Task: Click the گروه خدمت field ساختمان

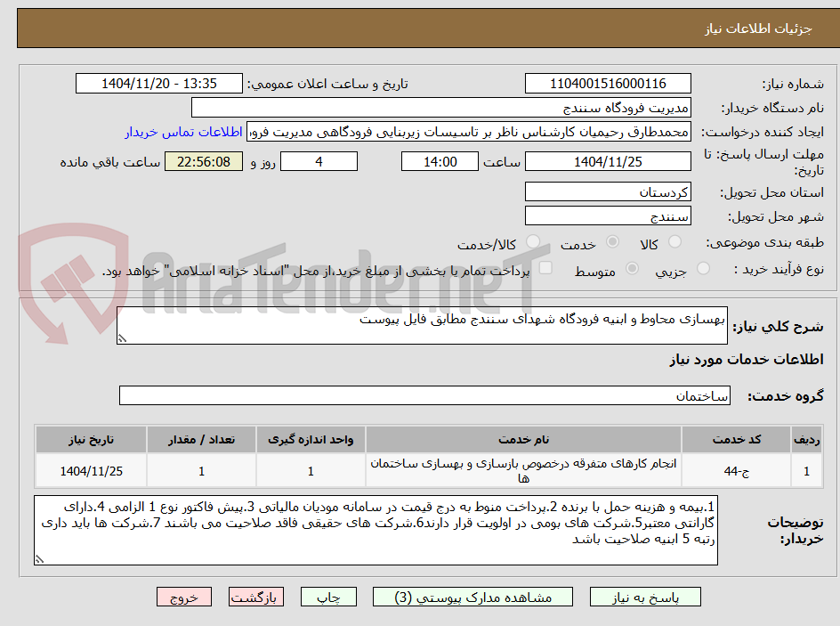Action: coord(424,395)
